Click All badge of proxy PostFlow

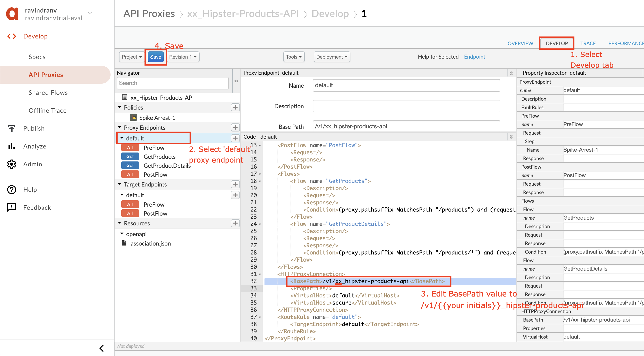(130, 174)
